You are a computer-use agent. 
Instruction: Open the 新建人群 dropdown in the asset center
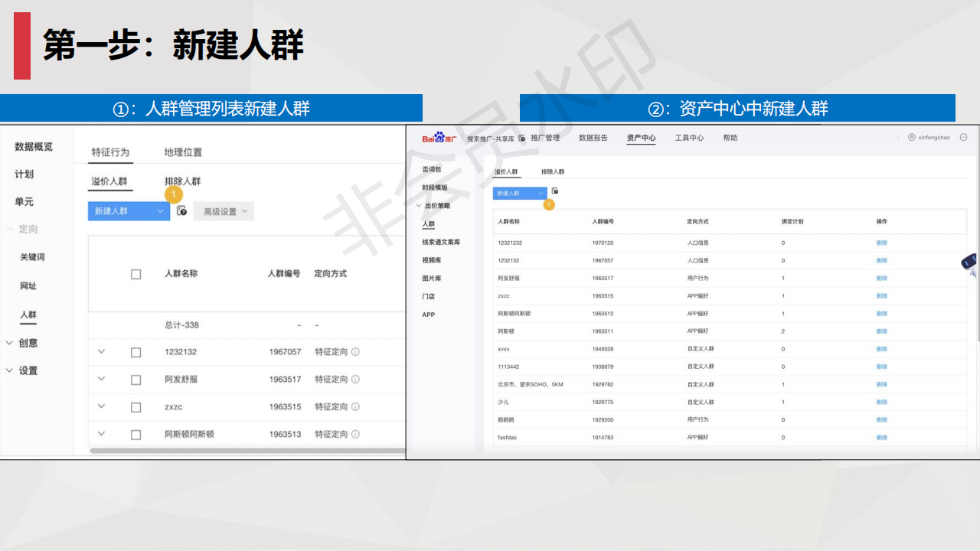click(520, 194)
